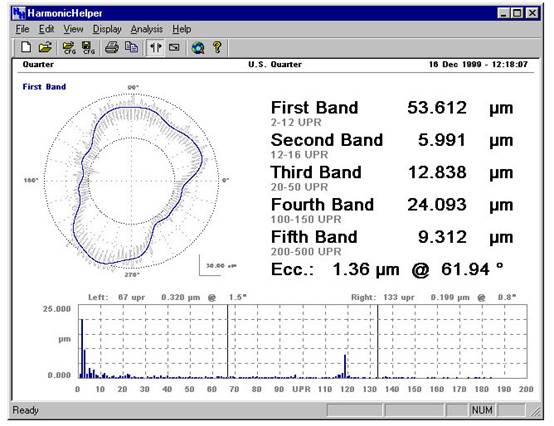554x426 pixels.
Task: Select the Fourth Band result row
Action: click(392, 210)
